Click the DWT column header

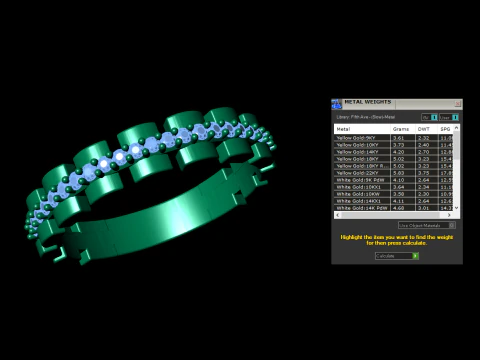[427, 129]
